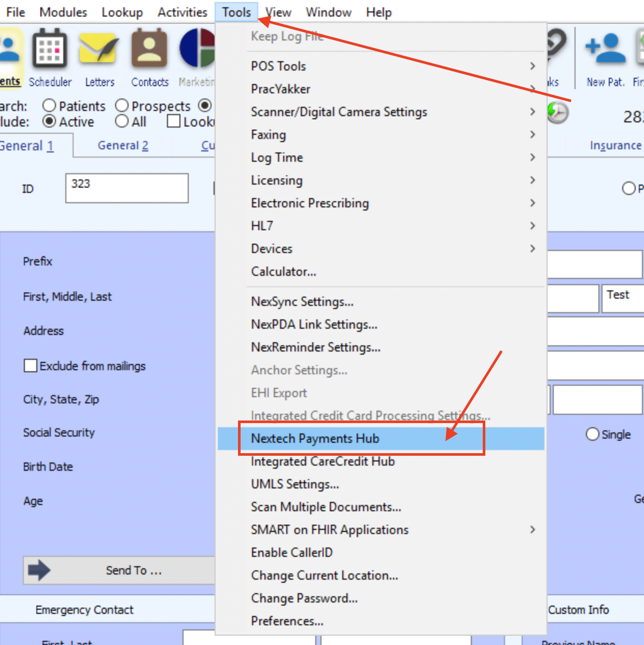Select the Single marital status radio
This screenshot has width=644, height=645.
593,434
